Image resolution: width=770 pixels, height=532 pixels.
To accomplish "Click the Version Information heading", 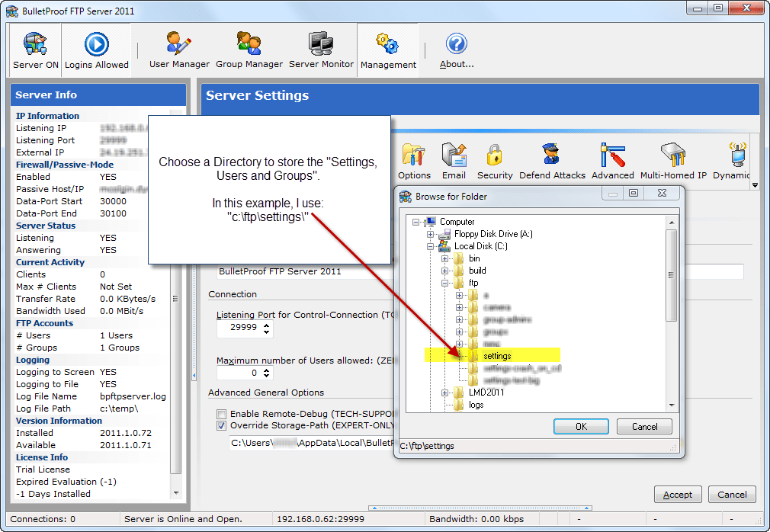I will coord(59,421).
